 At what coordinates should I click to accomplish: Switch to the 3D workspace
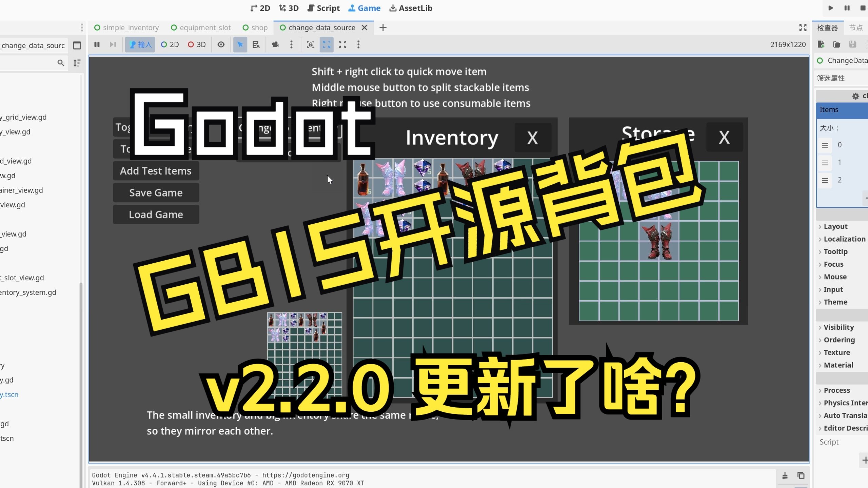pos(289,8)
